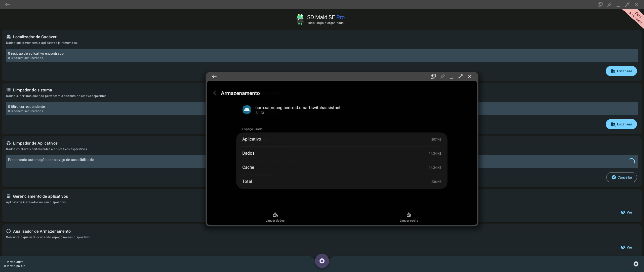Pin the Armazenamento dialog window
Screen dimensions: 644x272
point(442,76)
